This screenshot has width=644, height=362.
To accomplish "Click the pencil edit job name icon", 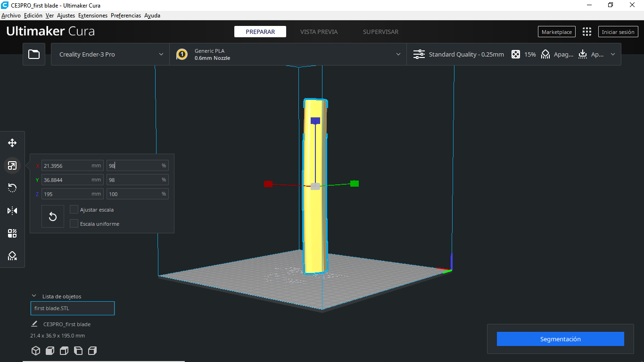I will (x=34, y=324).
